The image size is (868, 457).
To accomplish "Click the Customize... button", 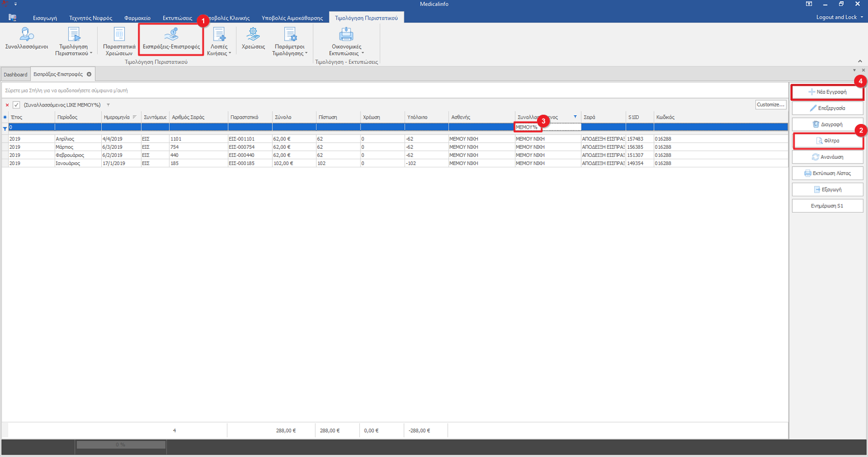I will 771,105.
